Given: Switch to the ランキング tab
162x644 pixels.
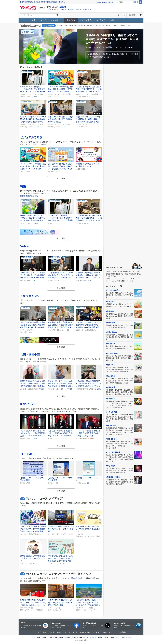Looking at the screenshot, I should pyautogui.click(x=101, y=20).
